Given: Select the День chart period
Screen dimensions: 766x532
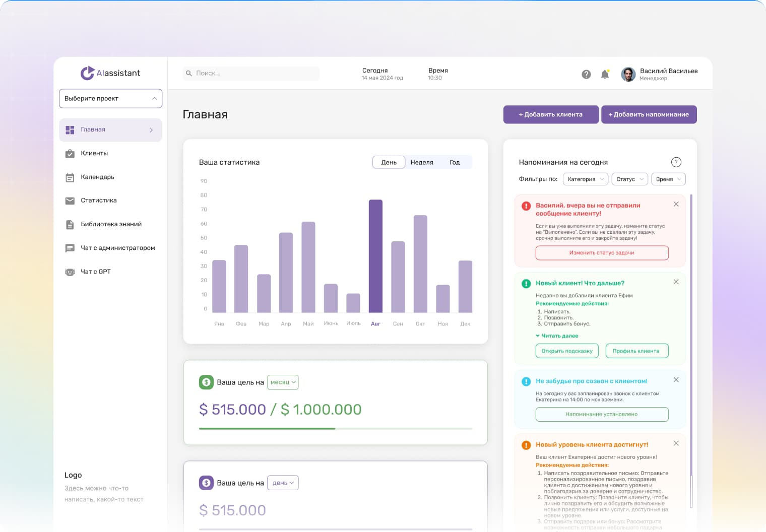Looking at the screenshot, I should [x=389, y=162].
